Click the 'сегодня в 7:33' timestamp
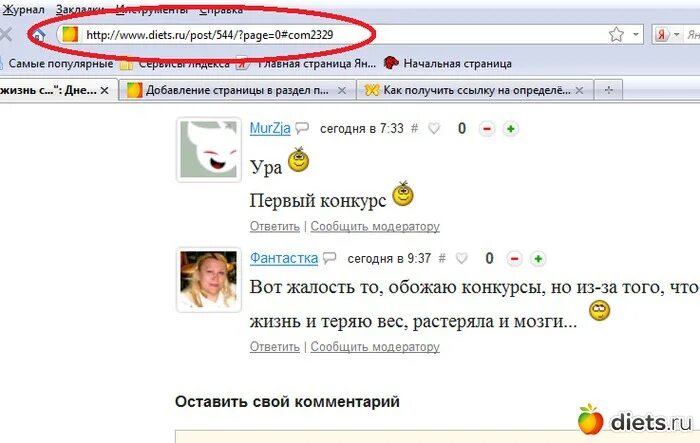This screenshot has height=443, width=700. [x=362, y=129]
